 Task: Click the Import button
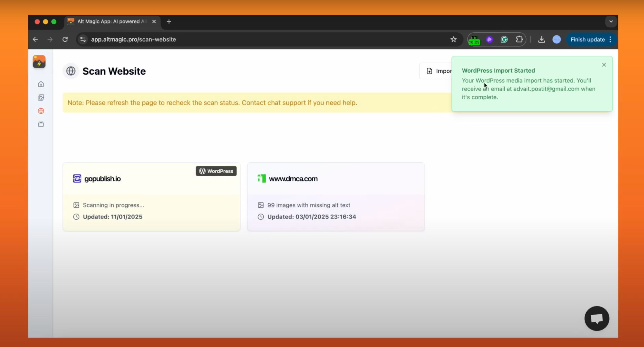(436, 71)
